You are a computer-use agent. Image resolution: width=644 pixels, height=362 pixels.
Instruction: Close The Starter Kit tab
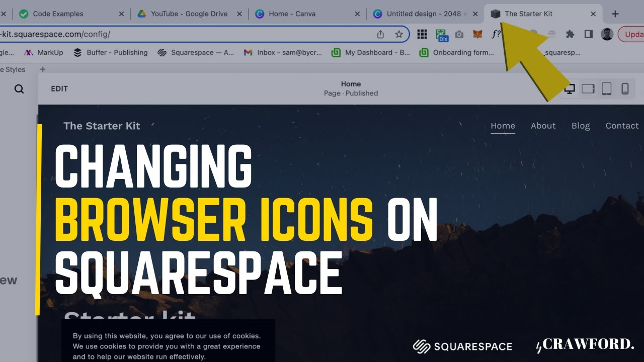click(x=593, y=14)
